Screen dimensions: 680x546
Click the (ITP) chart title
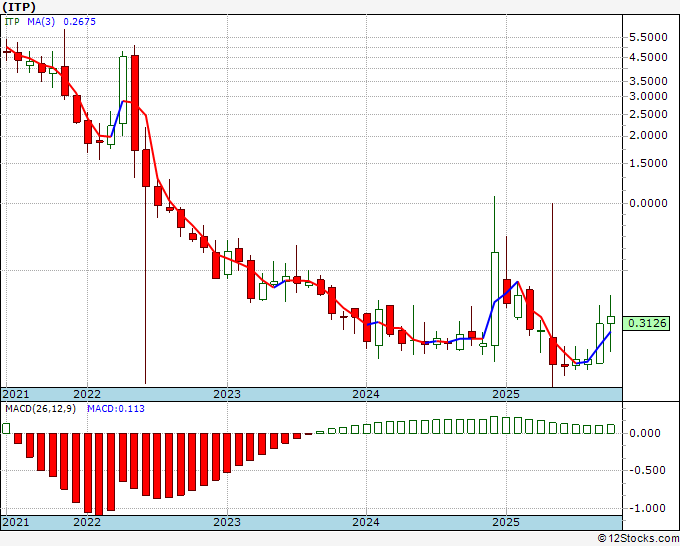(x=19, y=7)
